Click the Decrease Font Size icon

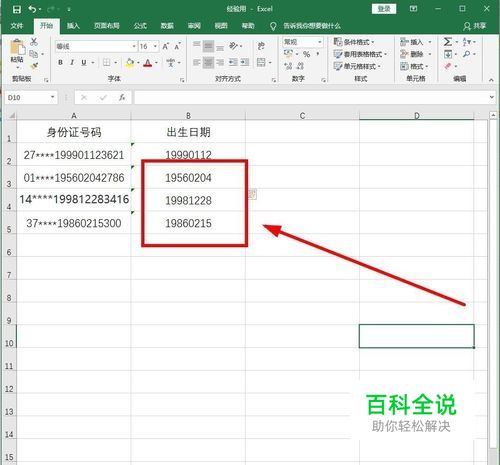177,46
